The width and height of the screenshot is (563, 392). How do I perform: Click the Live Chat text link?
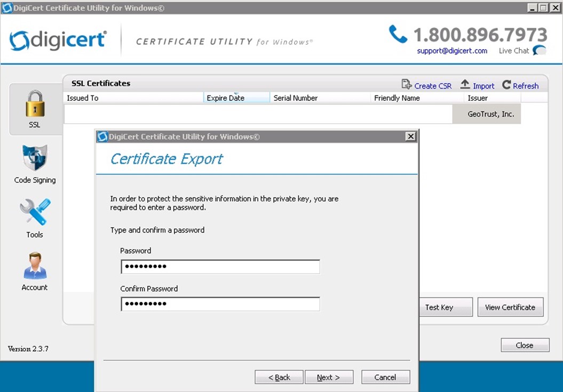point(514,51)
